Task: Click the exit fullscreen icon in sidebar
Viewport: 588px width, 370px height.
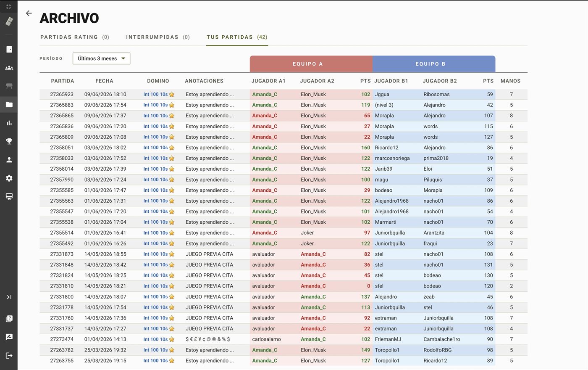Action: (x=9, y=7)
